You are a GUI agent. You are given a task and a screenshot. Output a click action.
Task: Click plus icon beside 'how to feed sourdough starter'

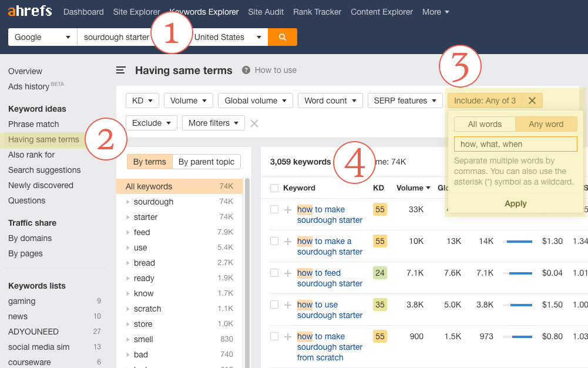click(x=288, y=273)
